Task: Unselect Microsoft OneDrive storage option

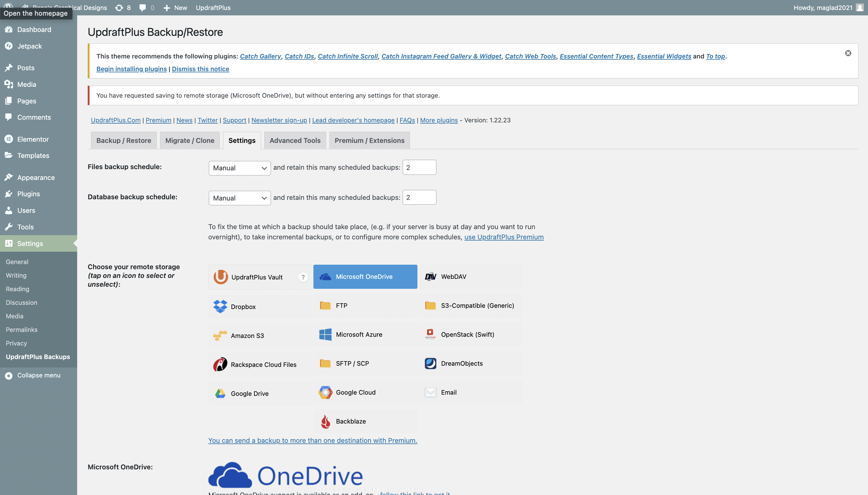Action: pyautogui.click(x=365, y=277)
